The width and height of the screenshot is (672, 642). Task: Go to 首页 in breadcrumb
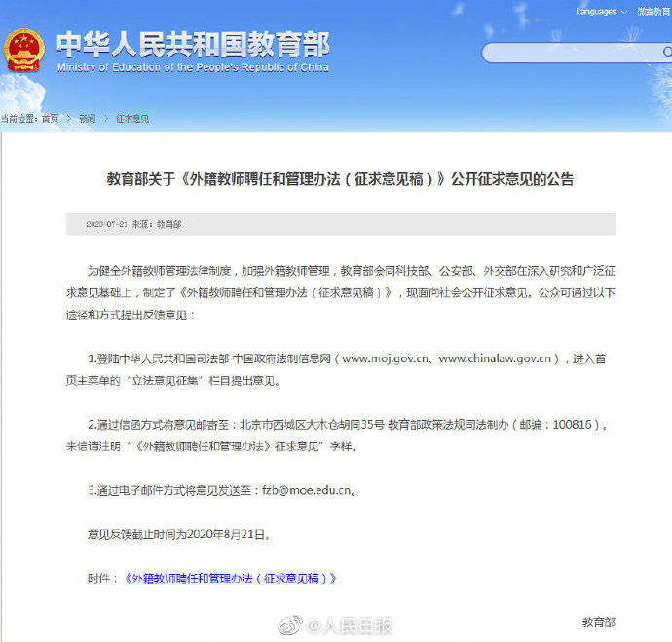coord(50,119)
